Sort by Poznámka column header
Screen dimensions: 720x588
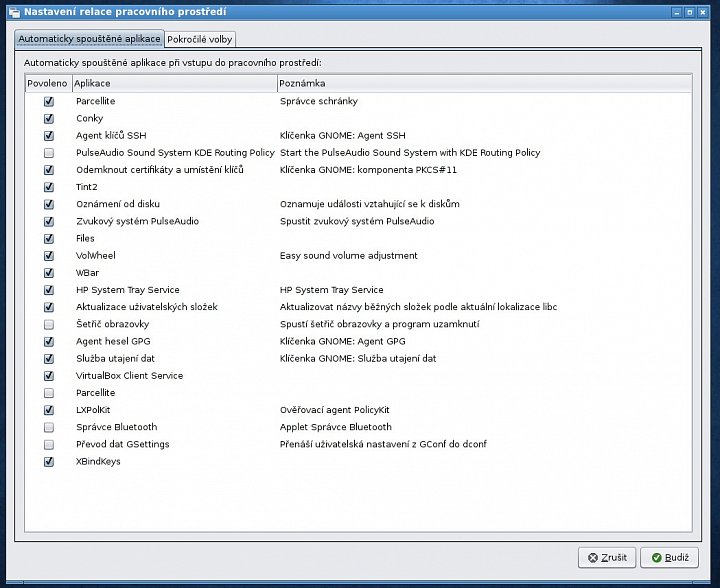484,83
